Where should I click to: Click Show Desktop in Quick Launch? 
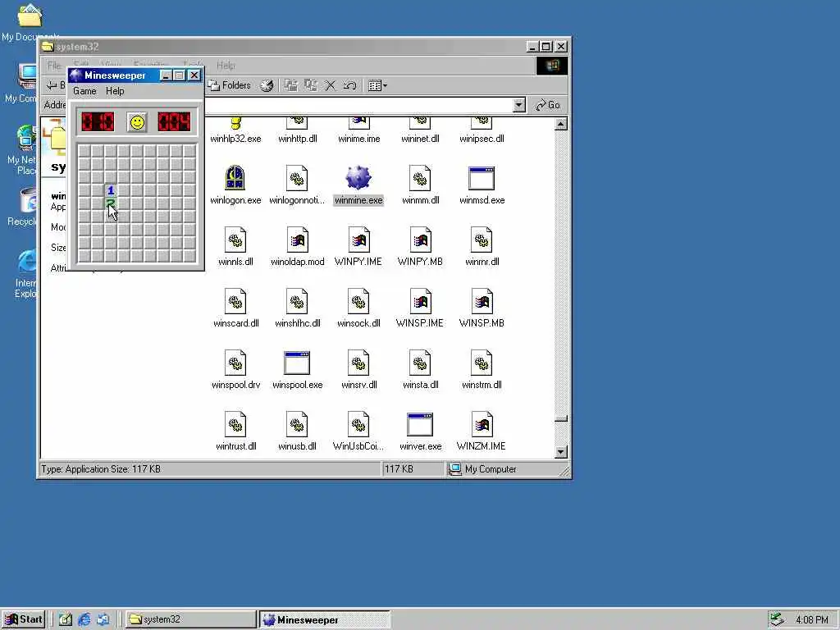(x=66, y=619)
